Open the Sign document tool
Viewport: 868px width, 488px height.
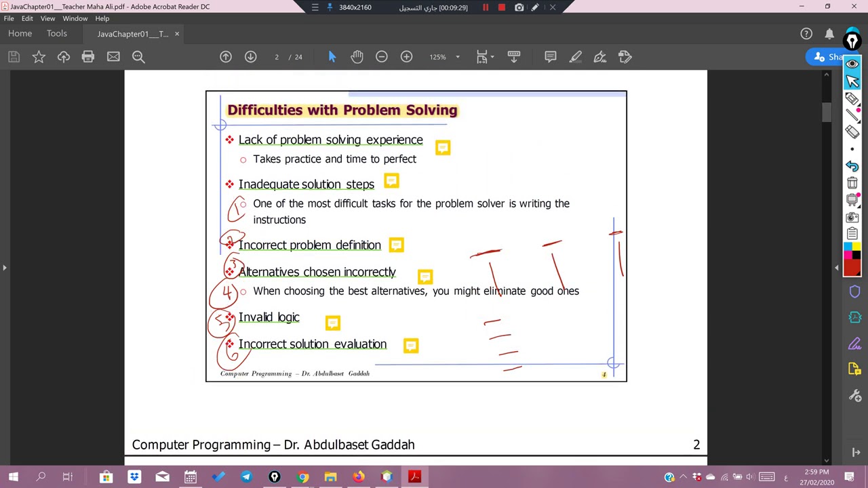pyautogui.click(x=600, y=57)
